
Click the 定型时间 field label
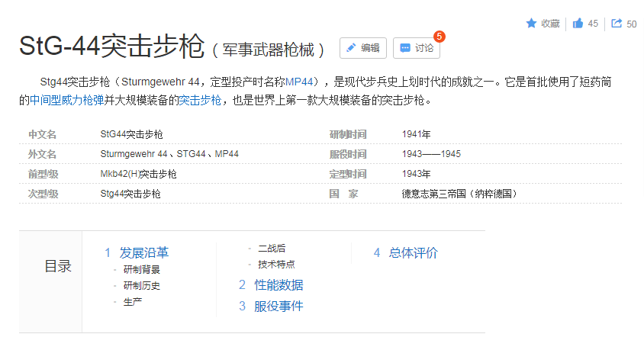(x=348, y=174)
